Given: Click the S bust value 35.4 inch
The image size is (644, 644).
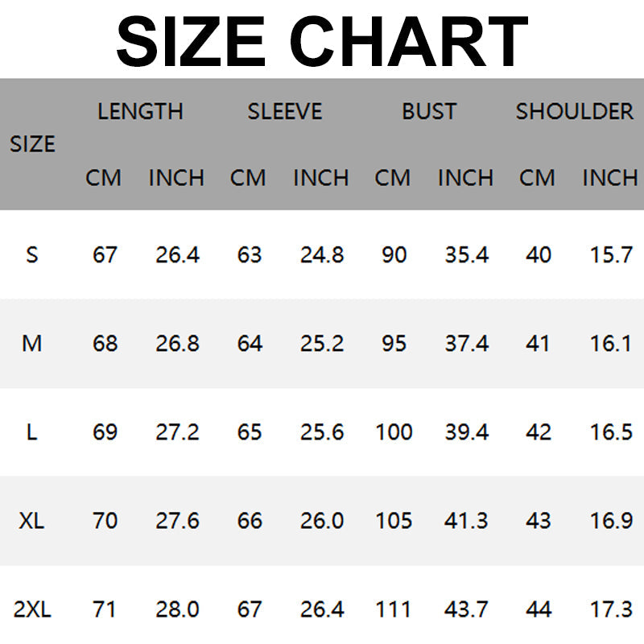Looking at the screenshot, I should (x=466, y=255).
